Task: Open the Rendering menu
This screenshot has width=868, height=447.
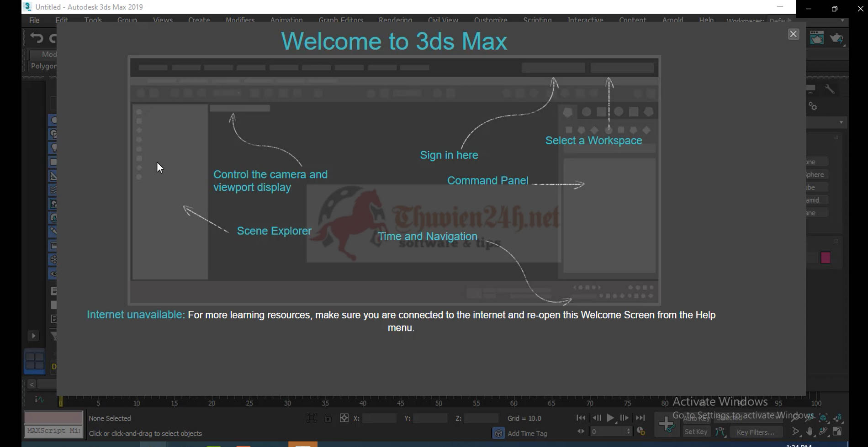Action: click(x=395, y=20)
